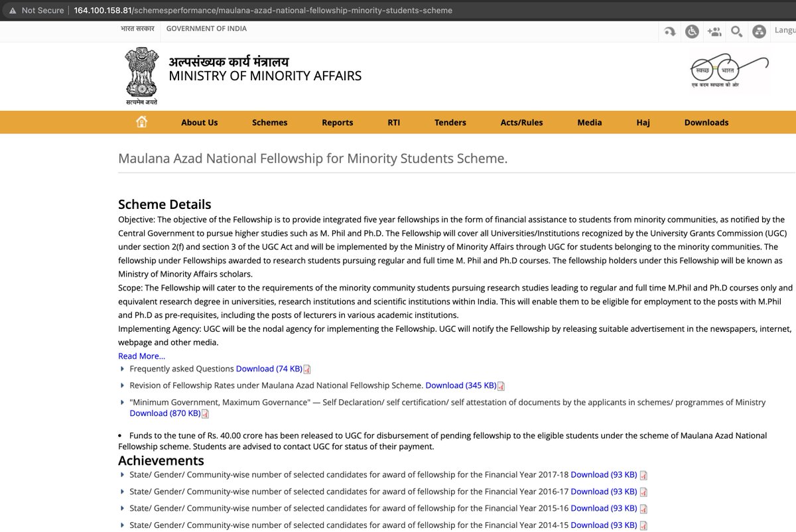
Task: Click PDF icon for 2016-17 candidates list
Action: [643, 492]
